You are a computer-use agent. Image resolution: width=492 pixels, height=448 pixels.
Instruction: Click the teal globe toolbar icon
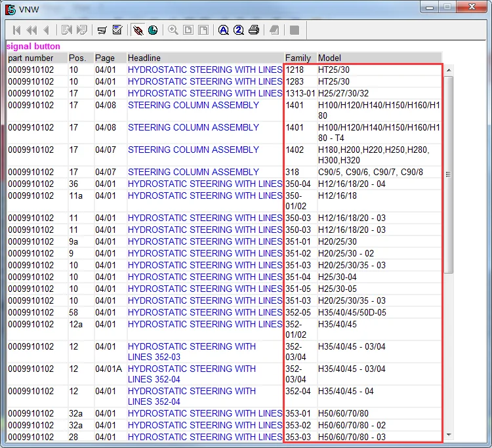(x=153, y=30)
